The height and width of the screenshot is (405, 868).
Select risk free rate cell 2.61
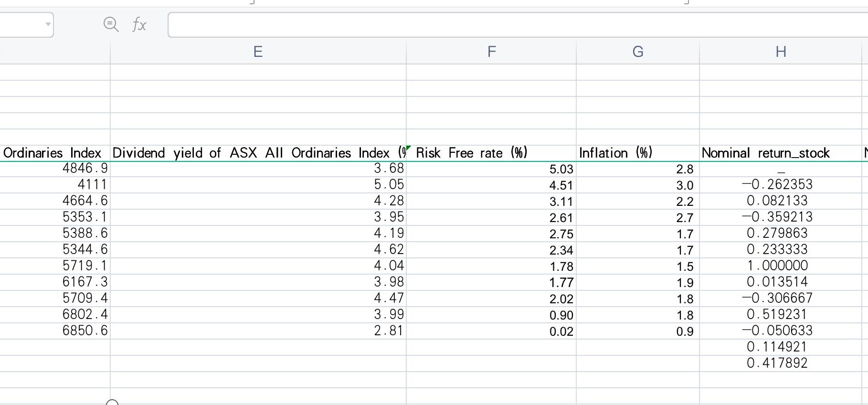pos(491,217)
